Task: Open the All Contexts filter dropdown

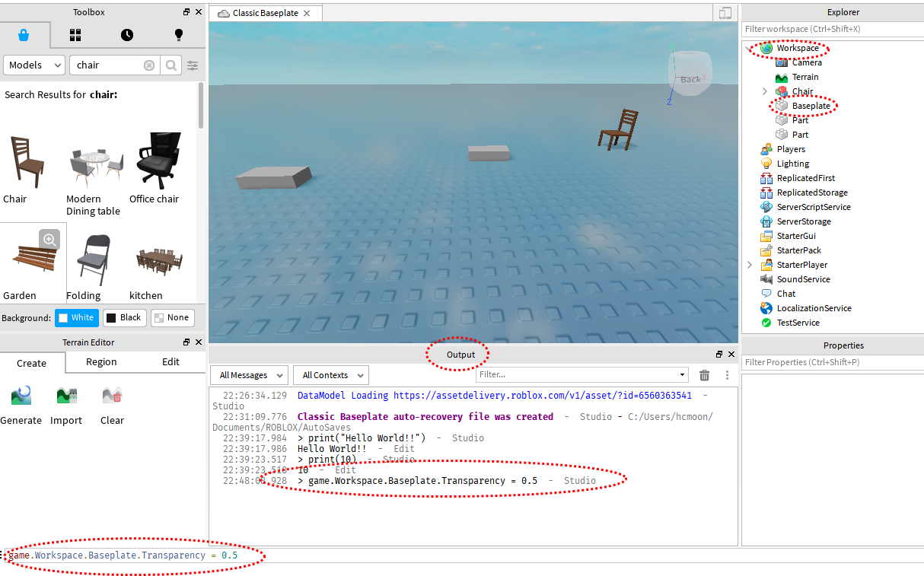Action: (x=330, y=375)
